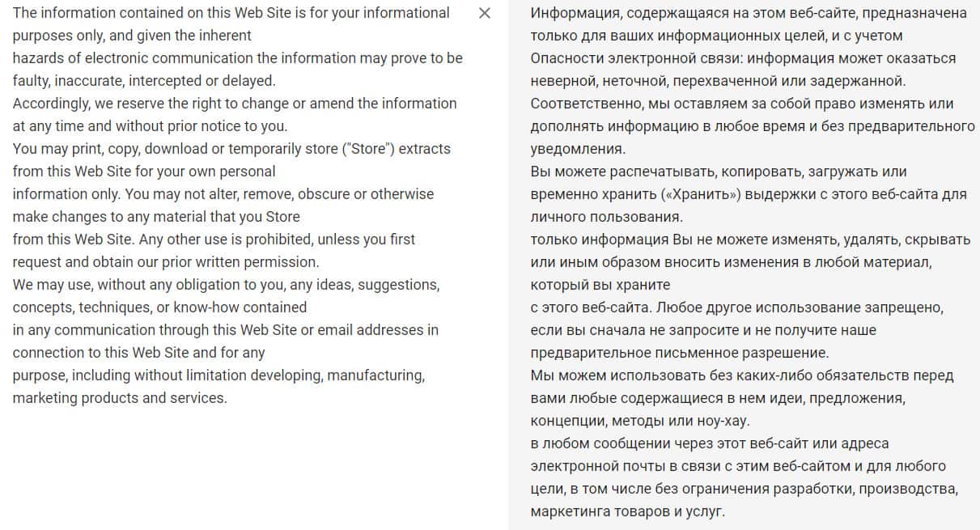Viewport: 980px width, 530px height.
Task: Click the source line starting "The information contained"
Action: [x=231, y=13]
